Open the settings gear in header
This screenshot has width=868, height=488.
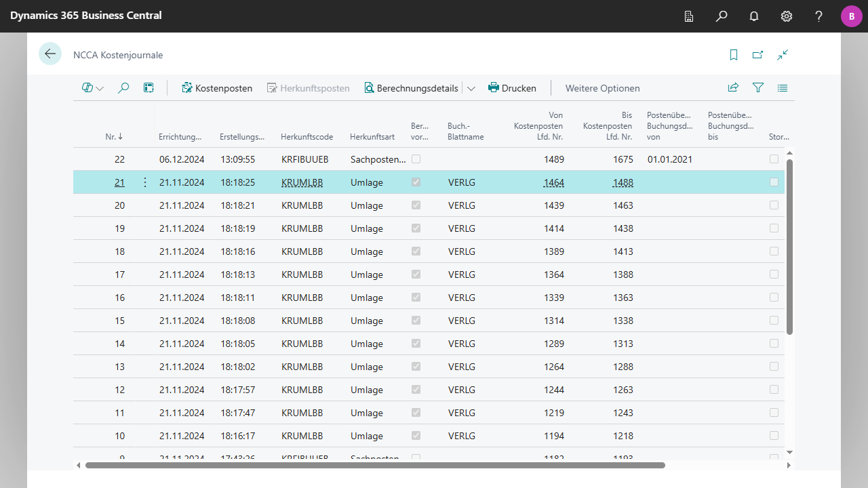[787, 16]
